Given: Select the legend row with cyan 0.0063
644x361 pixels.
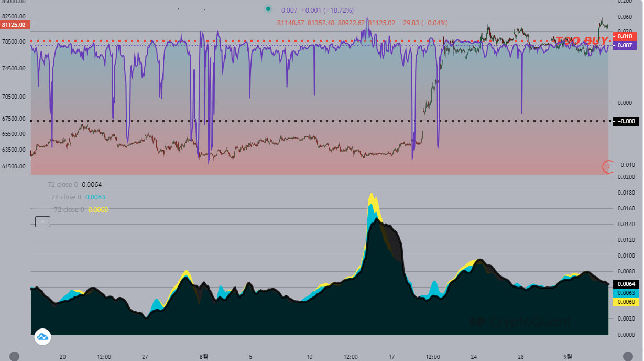Looking at the screenshot, I should point(78,197).
